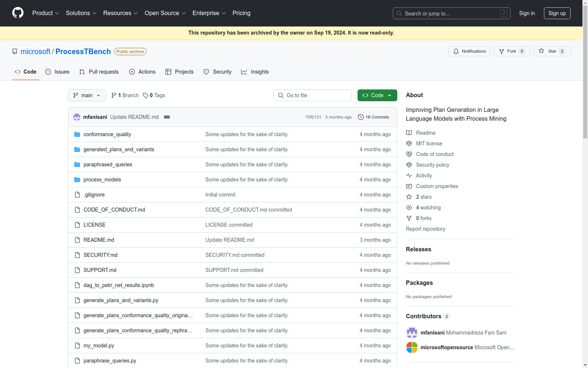Open the 18 Commits history
588x368 pixels.
click(373, 117)
